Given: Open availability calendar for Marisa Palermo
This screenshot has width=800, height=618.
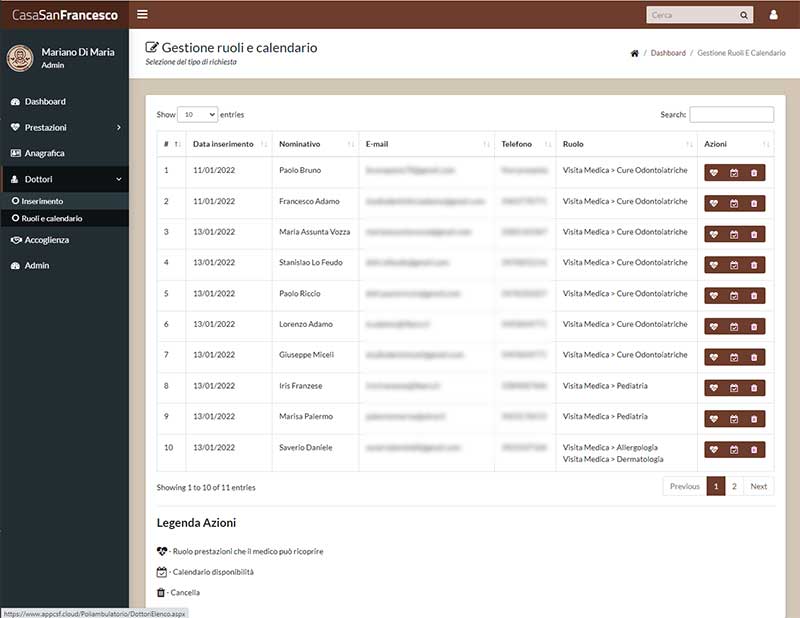Looking at the screenshot, I should (x=734, y=419).
